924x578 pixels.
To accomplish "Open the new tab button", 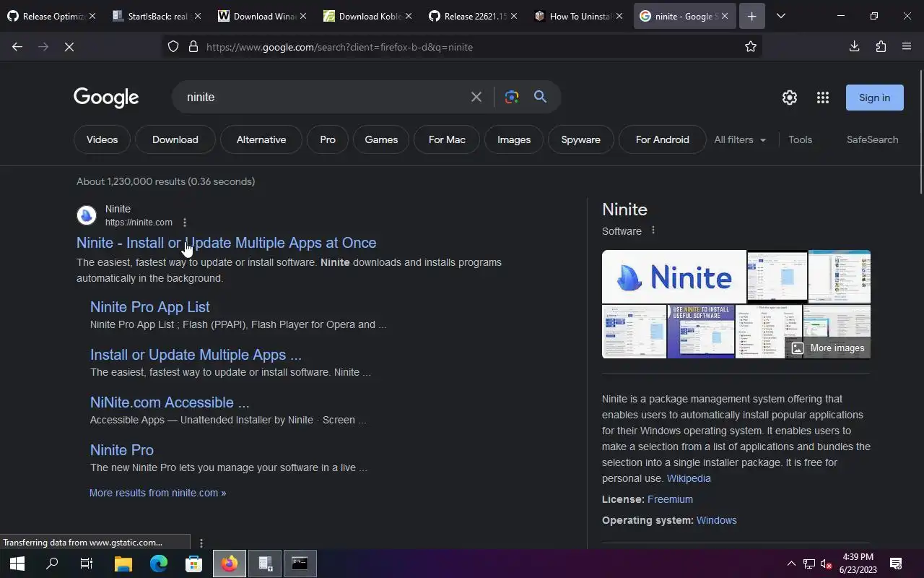I will click(751, 16).
